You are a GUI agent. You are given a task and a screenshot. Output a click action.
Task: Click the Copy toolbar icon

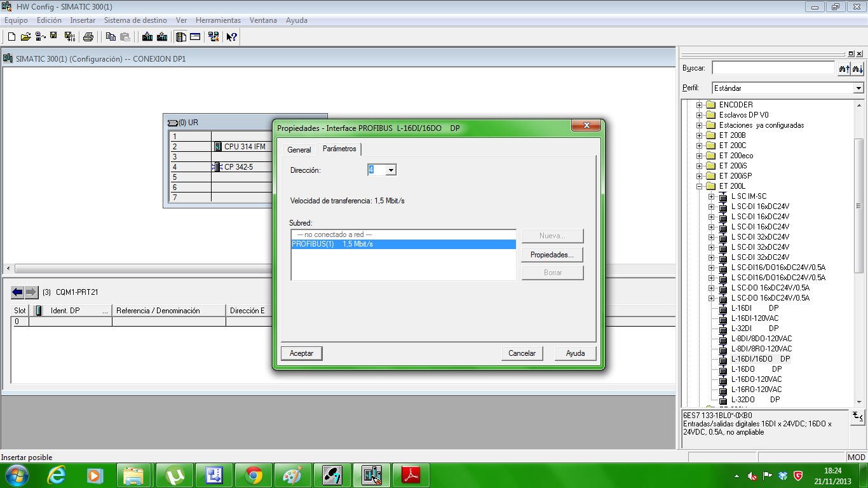click(x=111, y=37)
